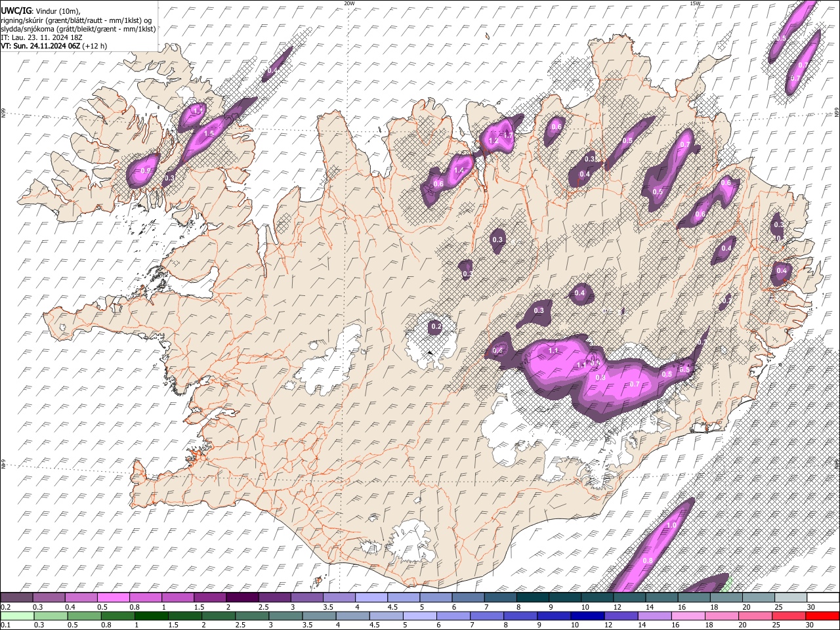
Task: Pick the deep blue swatch between 9 and 10
Action: [554, 616]
